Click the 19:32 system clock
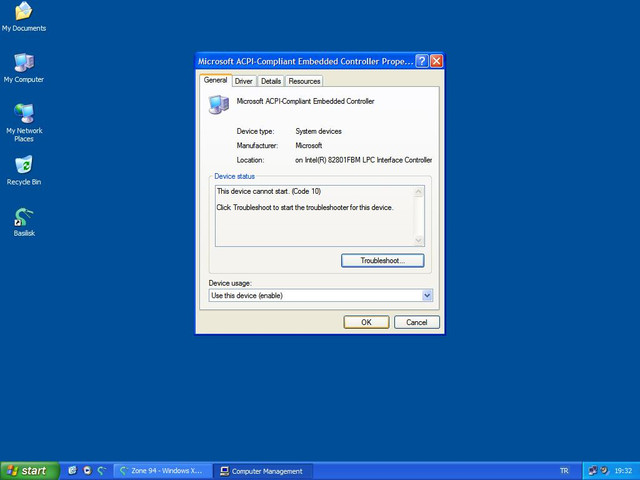The image size is (640, 480). 623,471
